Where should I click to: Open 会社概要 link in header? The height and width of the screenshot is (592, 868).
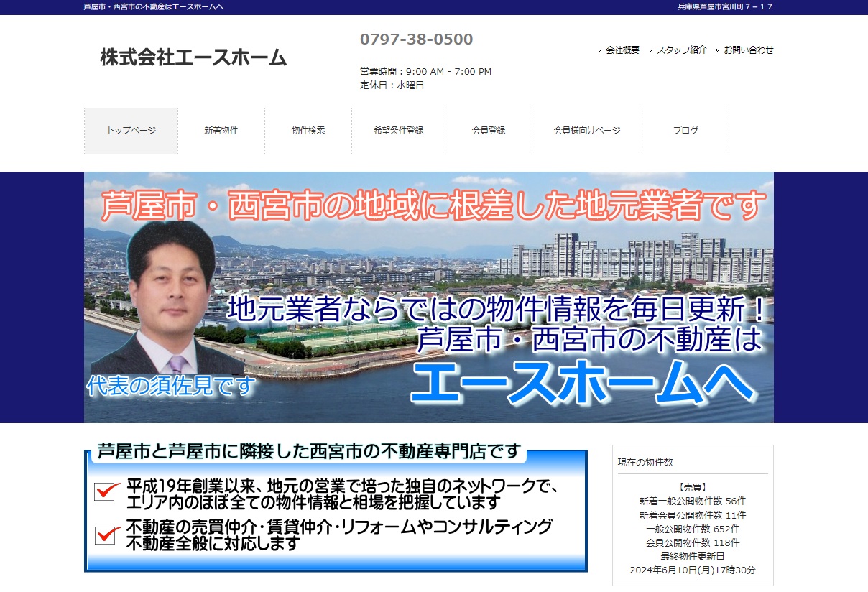pyautogui.click(x=622, y=50)
